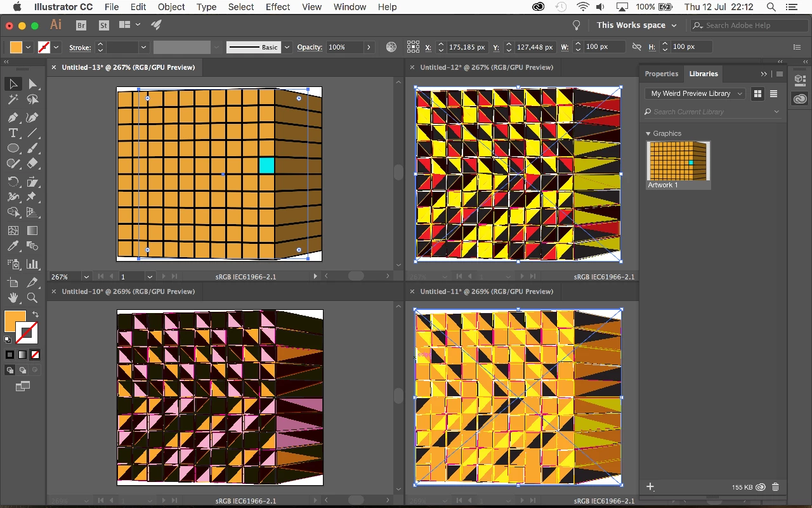Open Adobe Bridge via Br icon

click(x=81, y=25)
